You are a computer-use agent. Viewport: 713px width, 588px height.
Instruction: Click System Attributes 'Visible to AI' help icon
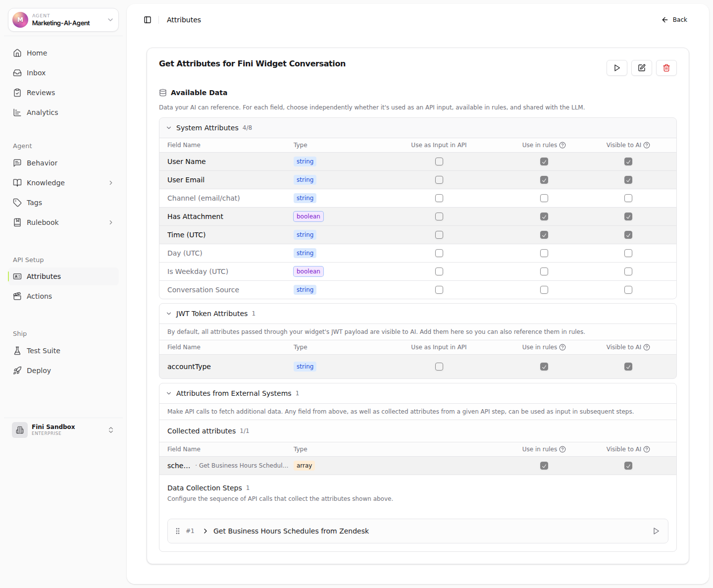click(x=647, y=145)
